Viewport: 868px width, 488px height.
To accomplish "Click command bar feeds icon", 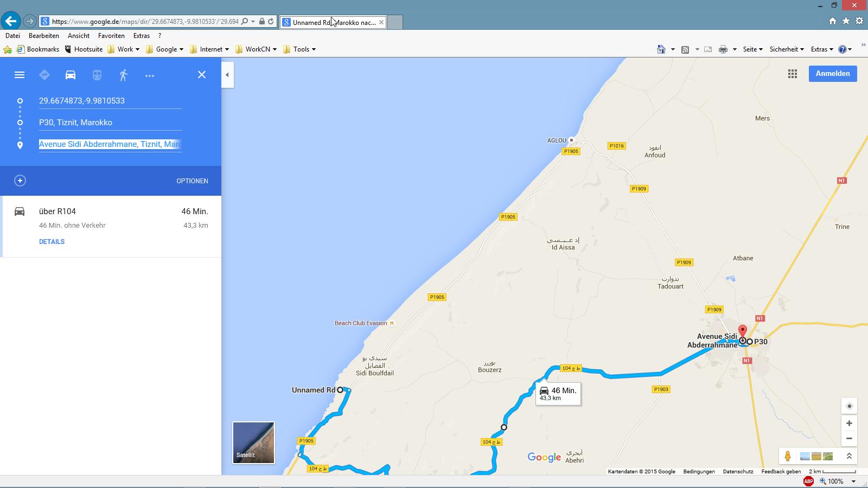I will point(685,49).
